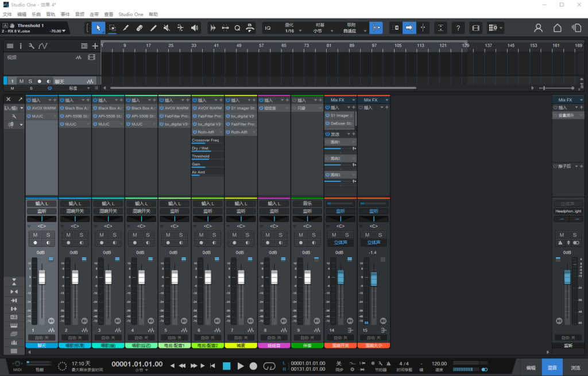Click the Stop button in transport
588x376 pixels.
(227, 366)
